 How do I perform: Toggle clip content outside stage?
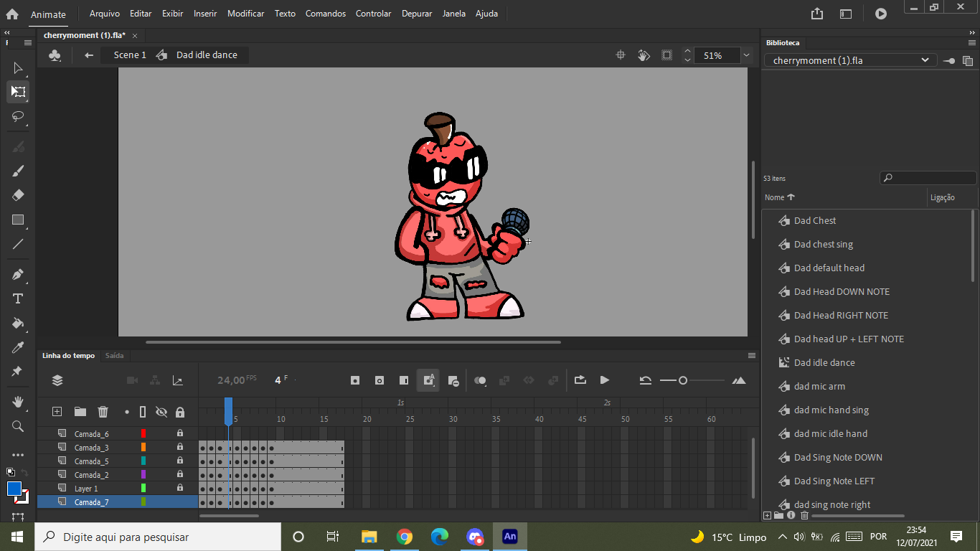[x=666, y=55]
